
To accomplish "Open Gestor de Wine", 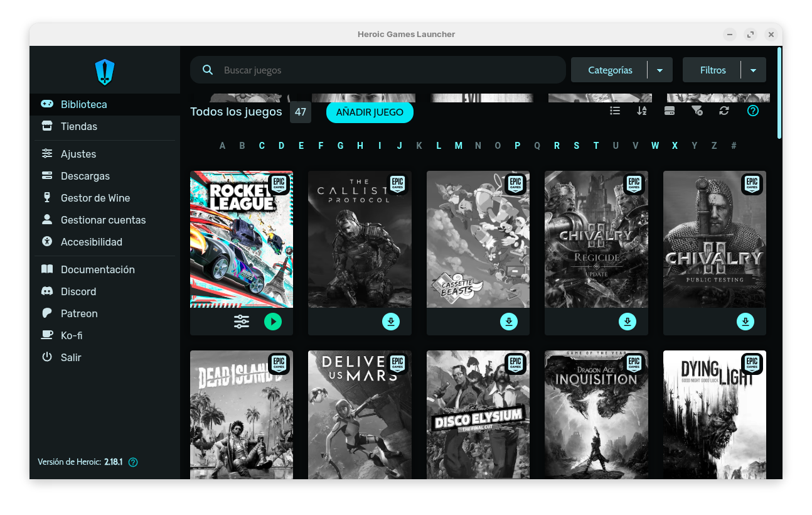I will [105, 198].
